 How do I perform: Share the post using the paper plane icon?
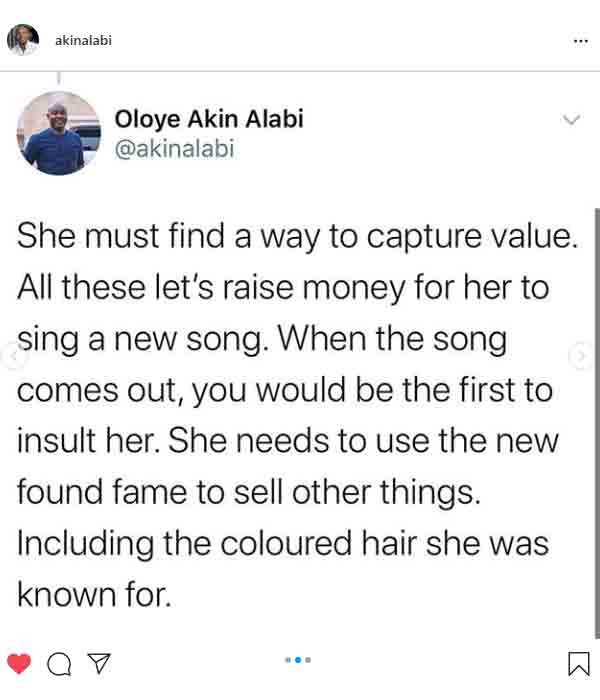click(x=99, y=663)
